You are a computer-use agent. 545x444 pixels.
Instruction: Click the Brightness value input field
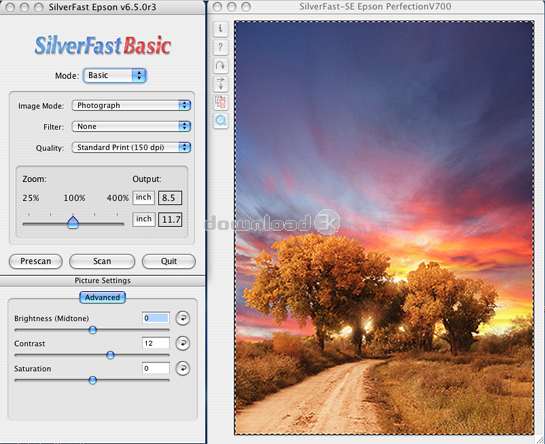pyautogui.click(x=156, y=318)
